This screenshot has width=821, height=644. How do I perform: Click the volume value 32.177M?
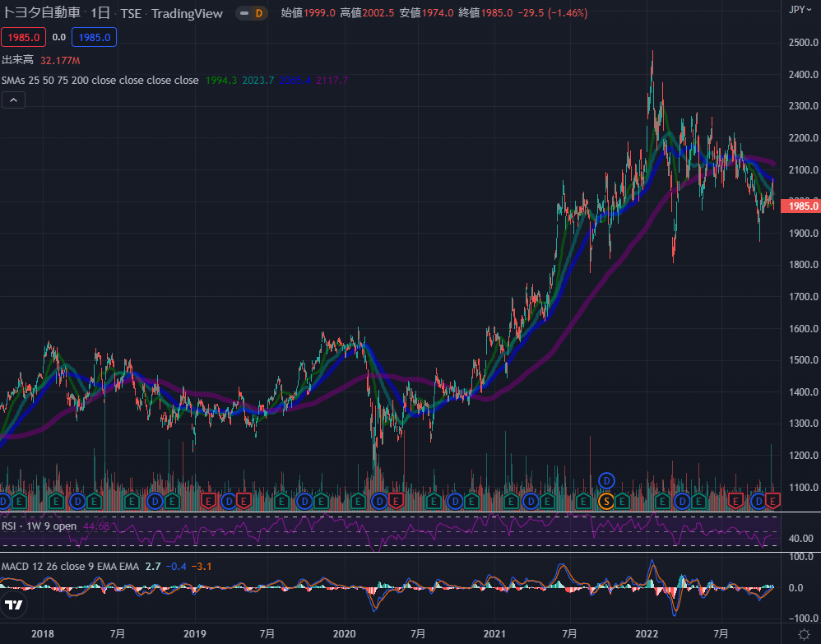click(60, 61)
